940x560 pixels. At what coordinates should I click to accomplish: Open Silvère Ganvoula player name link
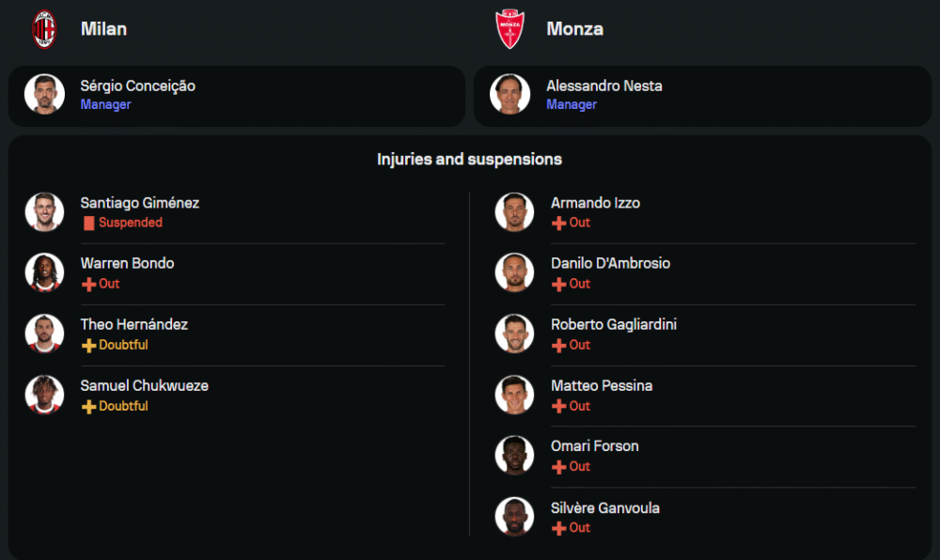(x=604, y=507)
